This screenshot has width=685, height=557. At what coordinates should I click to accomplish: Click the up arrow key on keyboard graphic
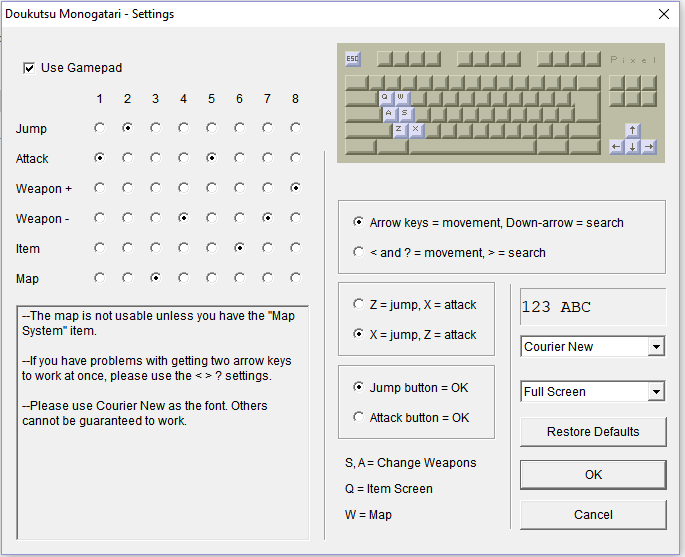point(633,130)
